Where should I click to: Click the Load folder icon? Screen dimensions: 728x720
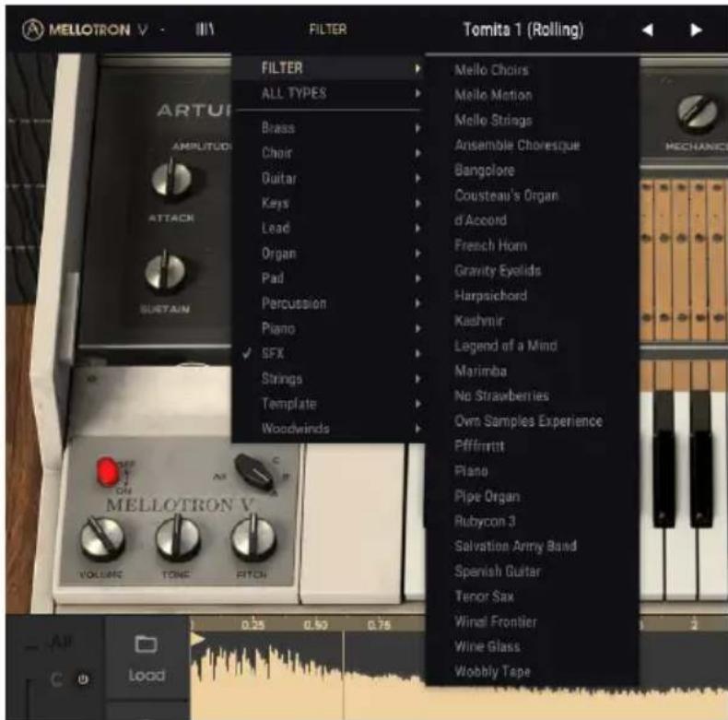[146, 644]
